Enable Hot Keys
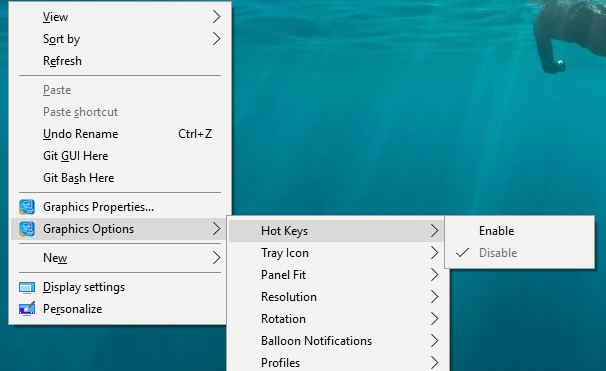Image resolution: width=606 pixels, height=371 pixels. (520, 231)
